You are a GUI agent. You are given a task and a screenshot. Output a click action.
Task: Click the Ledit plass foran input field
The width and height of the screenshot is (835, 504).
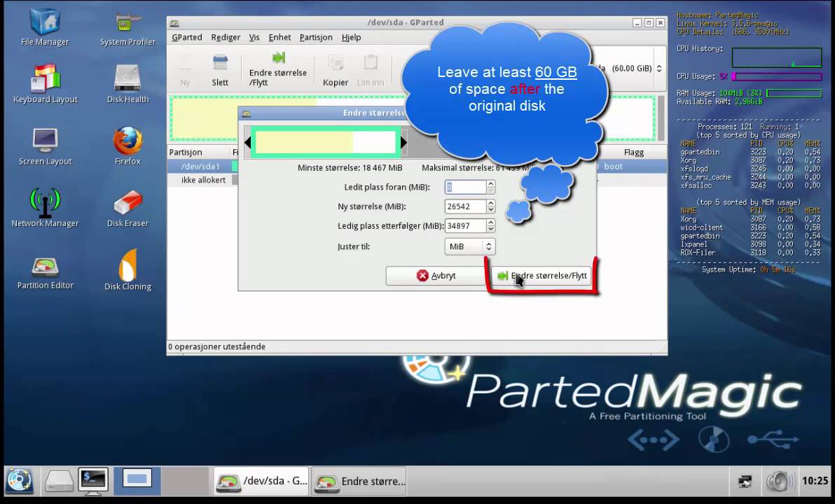(x=465, y=187)
